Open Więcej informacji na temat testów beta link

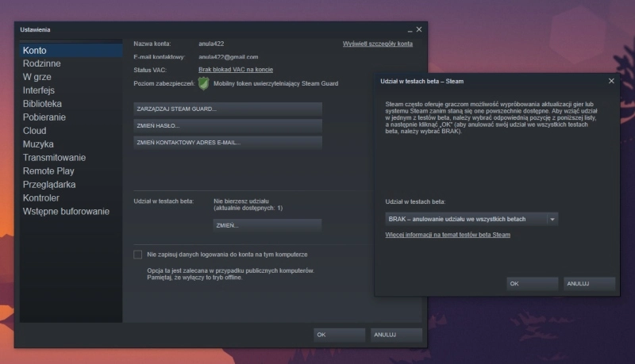point(448,235)
